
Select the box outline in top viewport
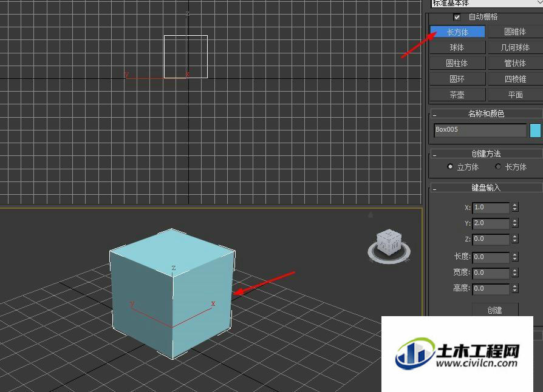[x=186, y=57]
